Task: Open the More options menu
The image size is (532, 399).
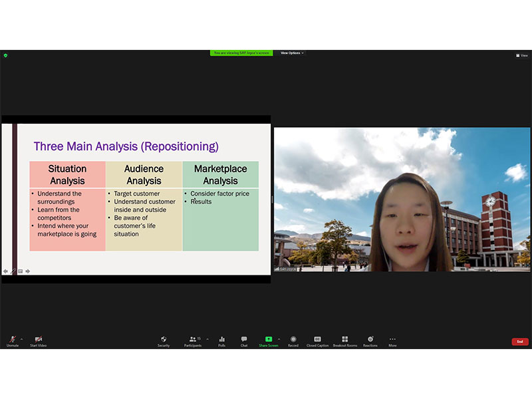Action: [392, 340]
